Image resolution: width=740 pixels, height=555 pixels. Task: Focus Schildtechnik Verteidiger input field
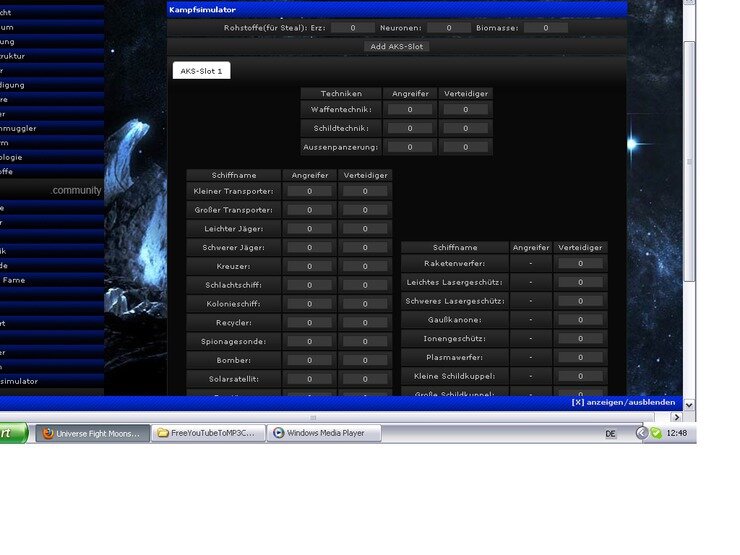(465, 128)
